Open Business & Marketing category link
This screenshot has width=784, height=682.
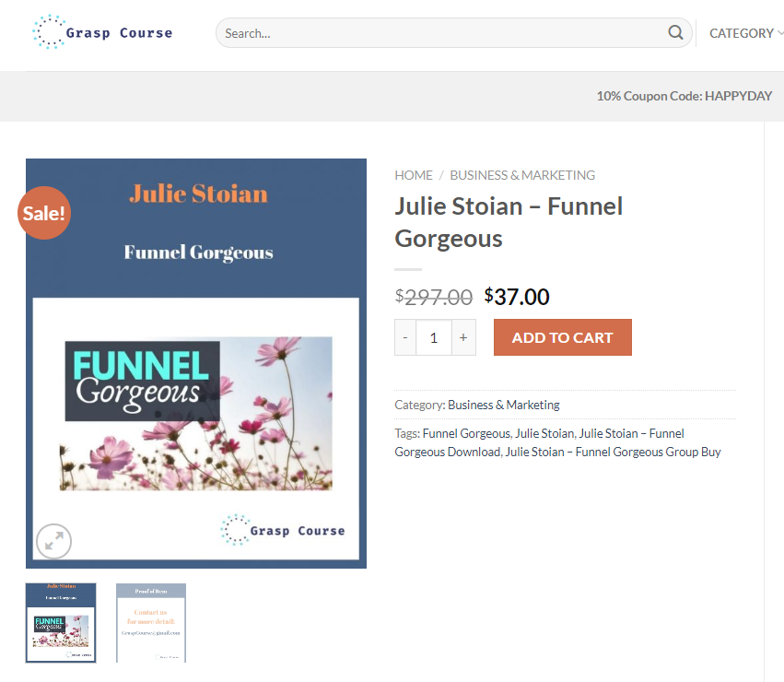(x=504, y=405)
